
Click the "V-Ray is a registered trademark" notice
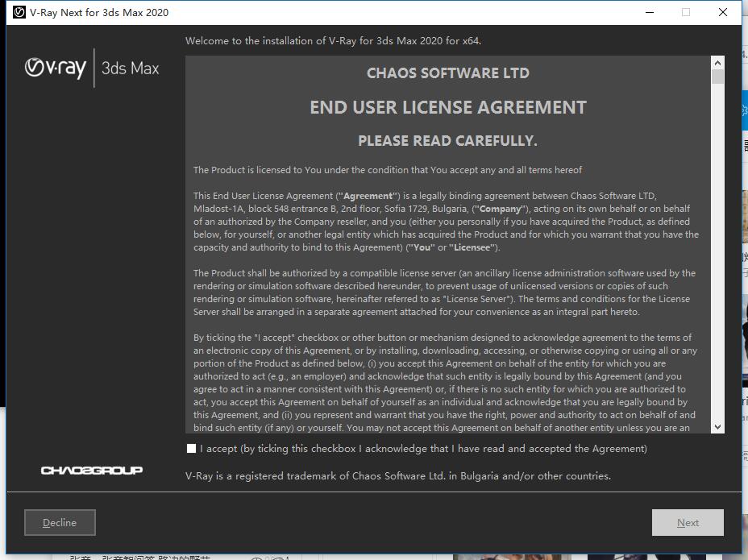(398, 476)
